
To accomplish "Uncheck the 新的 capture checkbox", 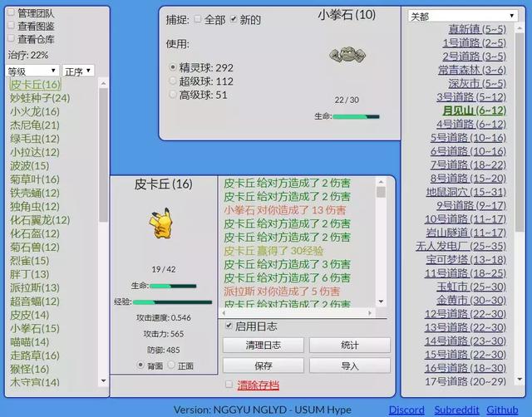I will click(233, 19).
